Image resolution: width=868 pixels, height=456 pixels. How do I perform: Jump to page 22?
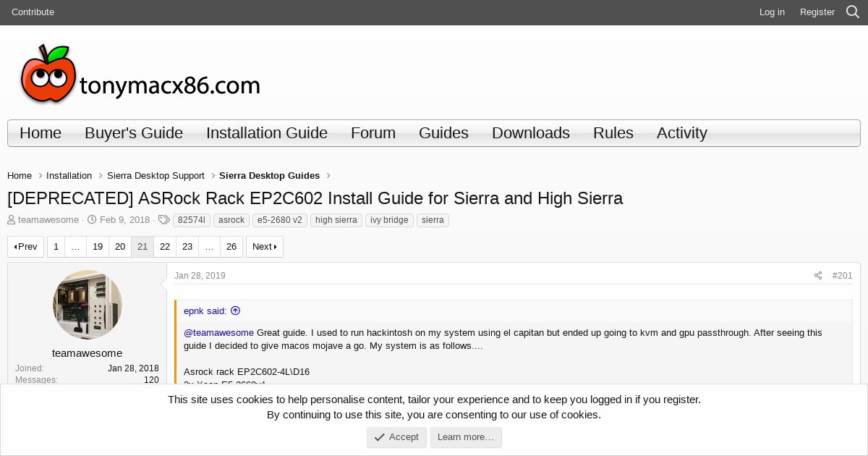click(x=165, y=247)
